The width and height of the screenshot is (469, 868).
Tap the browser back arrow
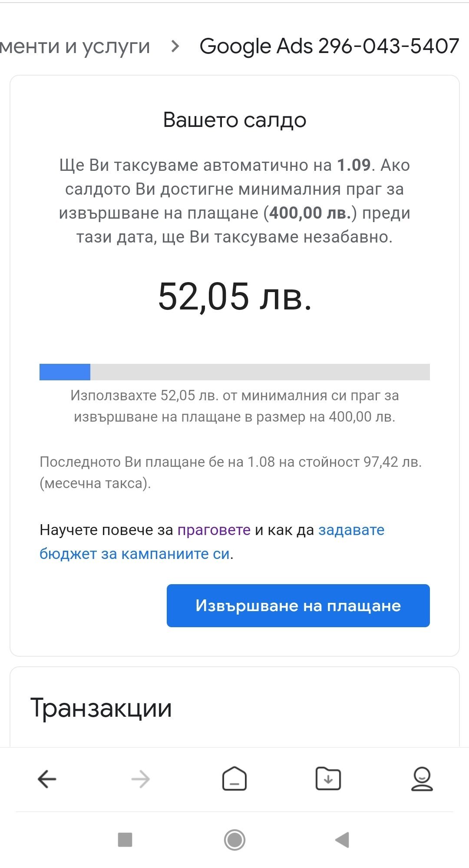click(47, 779)
